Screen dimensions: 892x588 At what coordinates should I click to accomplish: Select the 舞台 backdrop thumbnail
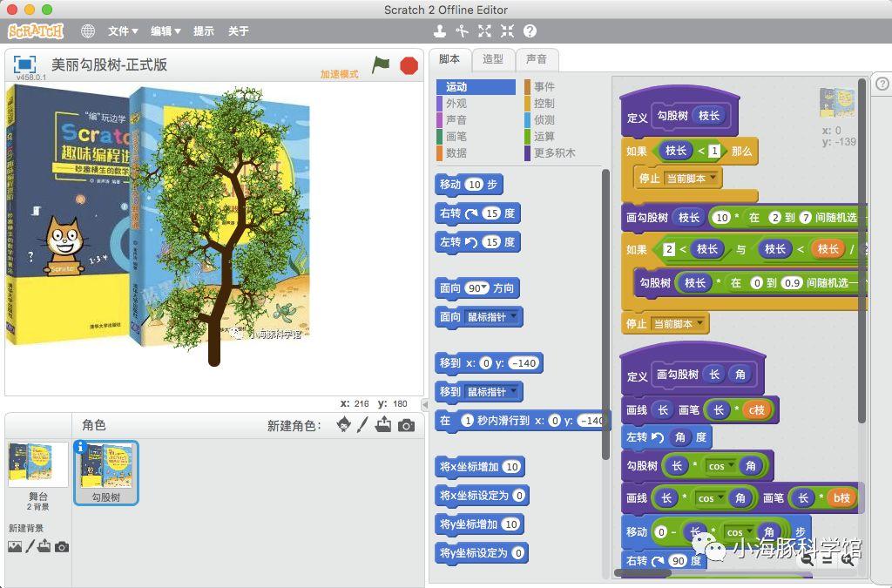37,464
